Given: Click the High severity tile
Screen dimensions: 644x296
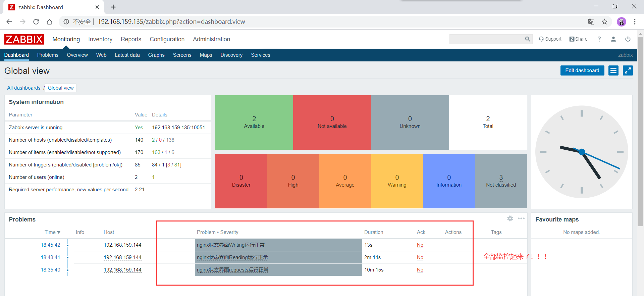Looking at the screenshot, I should [x=293, y=181].
